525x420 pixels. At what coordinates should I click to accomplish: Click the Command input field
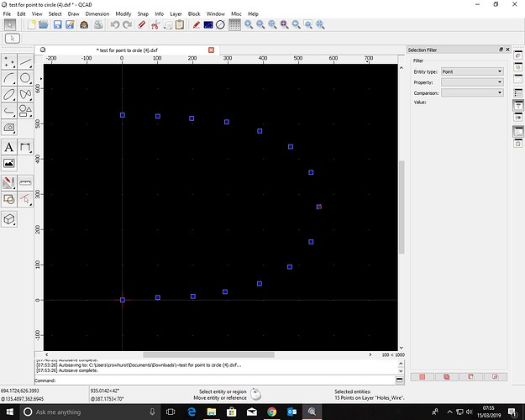[225, 381]
